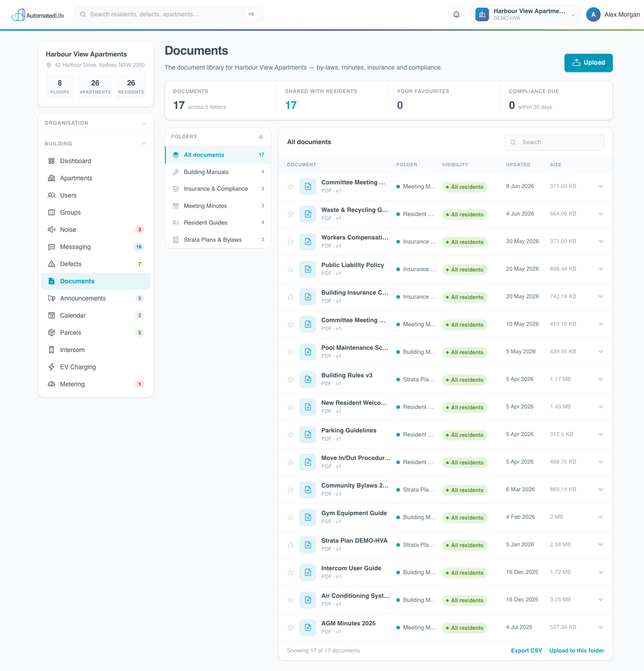Open the Resident Guides folder
The height and width of the screenshot is (671, 644).
218,223
